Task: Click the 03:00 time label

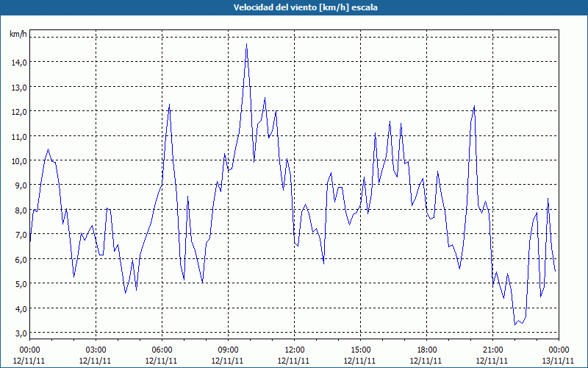Action: (96, 350)
